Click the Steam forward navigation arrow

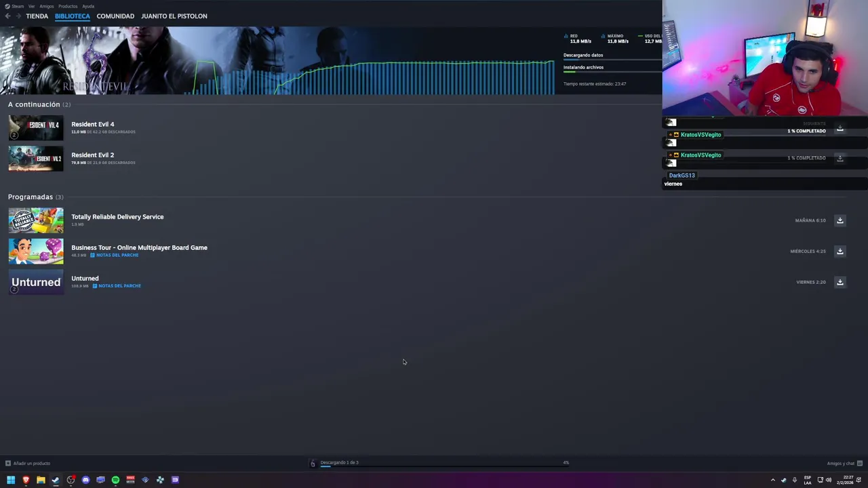point(18,16)
